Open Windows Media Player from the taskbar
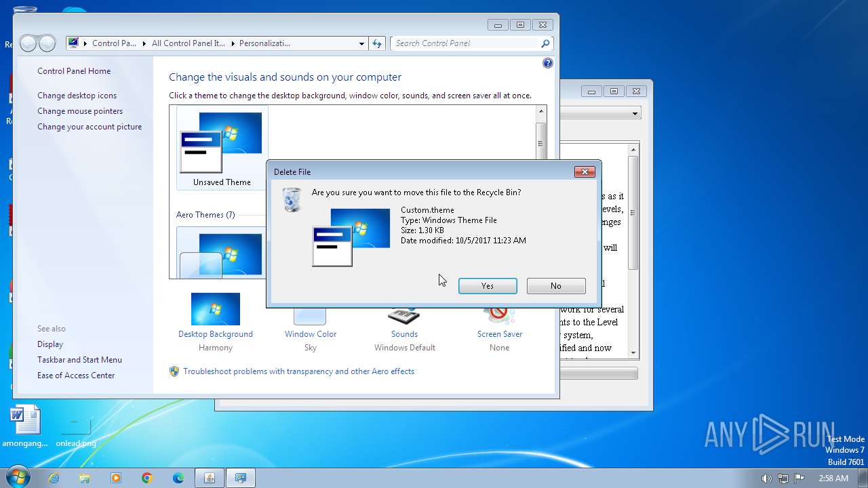 point(116,478)
